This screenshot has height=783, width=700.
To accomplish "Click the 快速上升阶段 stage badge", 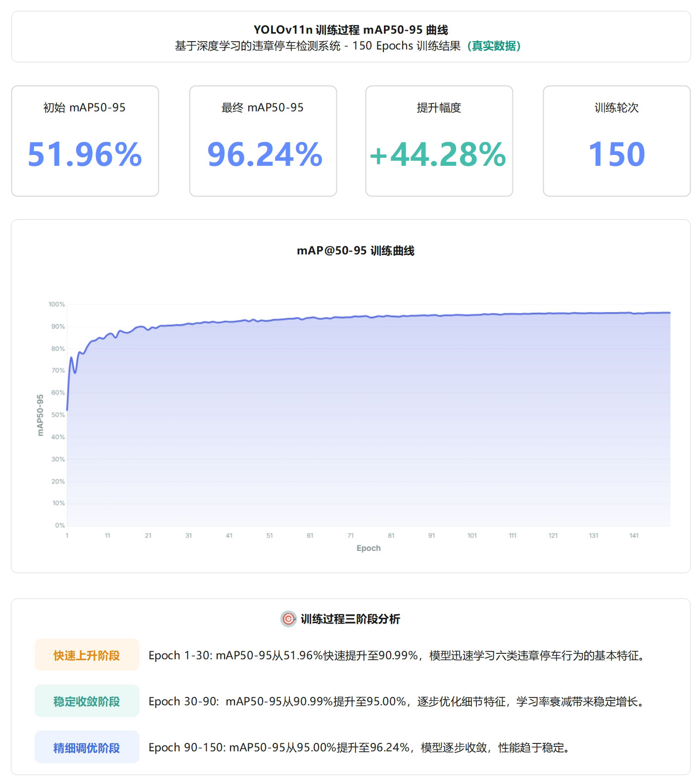I will tap(87, 655).
